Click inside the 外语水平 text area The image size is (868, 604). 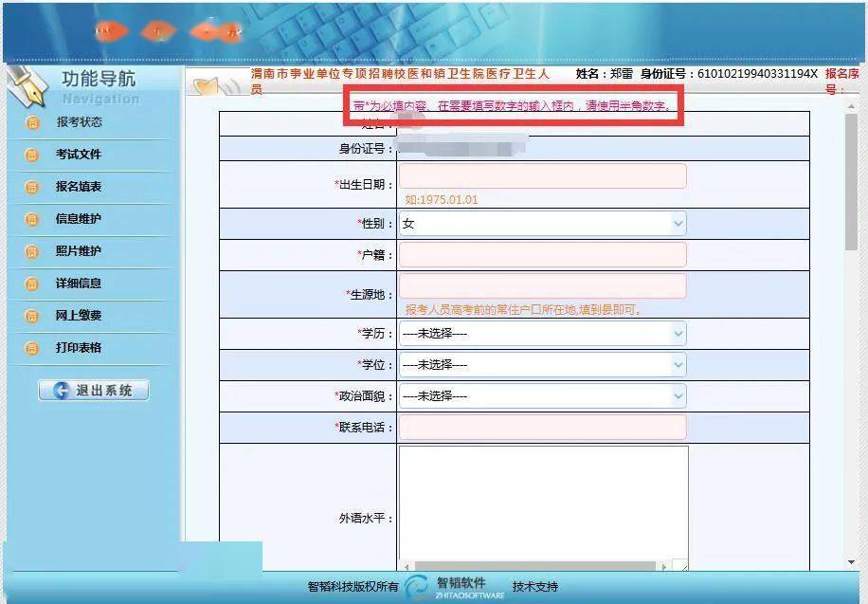click(x=543, y=503)
